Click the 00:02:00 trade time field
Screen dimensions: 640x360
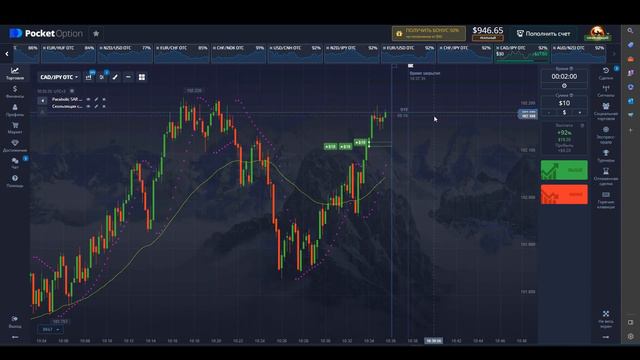click(564, 76)
